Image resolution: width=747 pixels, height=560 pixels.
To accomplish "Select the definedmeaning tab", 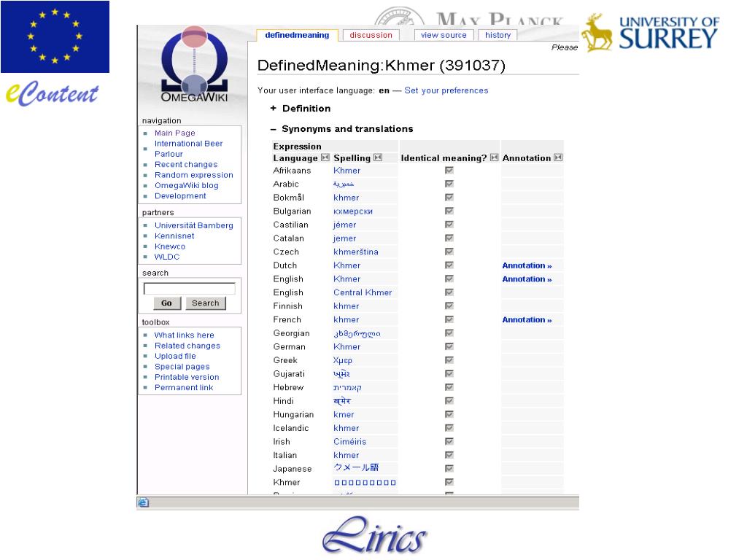I will coord(297,35).
